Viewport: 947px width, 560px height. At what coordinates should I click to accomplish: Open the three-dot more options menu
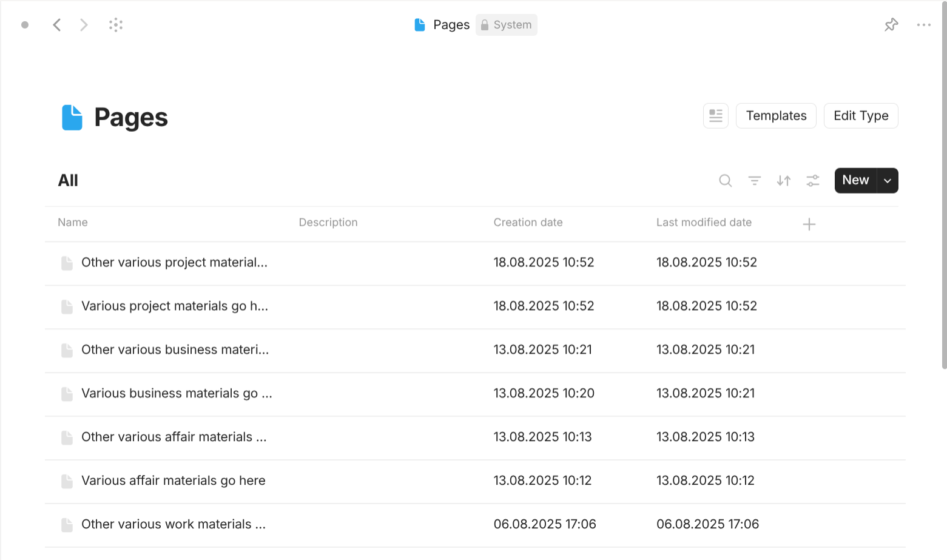[923, 25]
